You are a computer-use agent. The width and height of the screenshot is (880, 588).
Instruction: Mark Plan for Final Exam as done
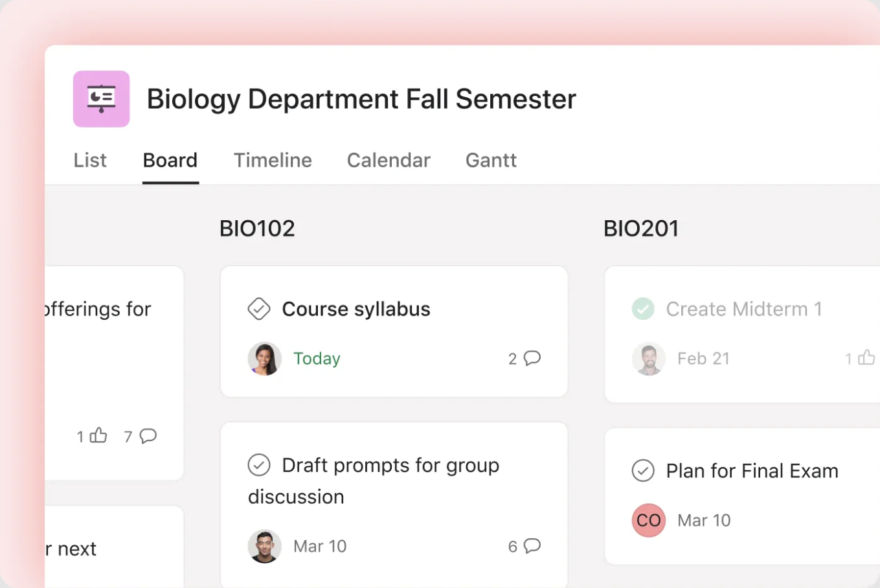pyautogui.click(x=643, y=471)
